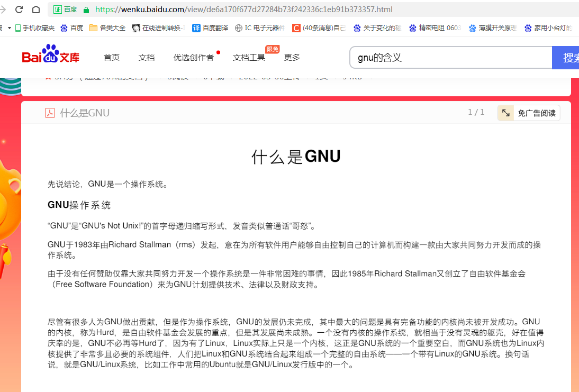Screen dimensions: 579x392
Task: Switch to the 文档 tab
Action: click(x=147, y=57)
